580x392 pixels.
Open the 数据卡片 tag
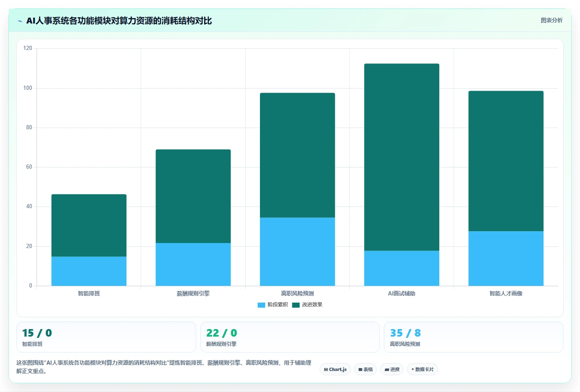[422, 369]
